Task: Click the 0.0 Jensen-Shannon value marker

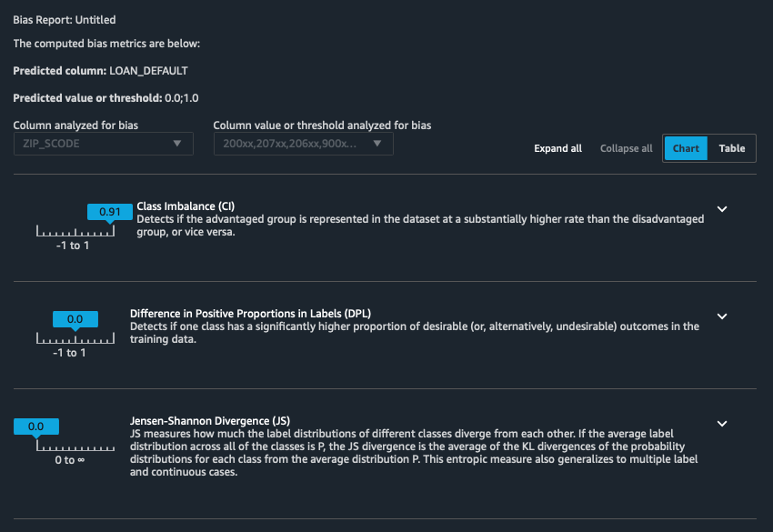Action: tap(36, 426)
